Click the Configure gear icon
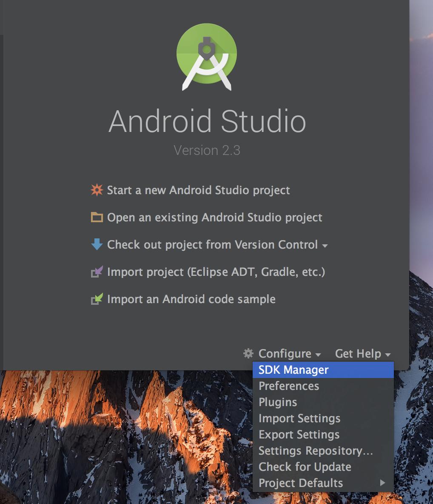 click(248, 353)
